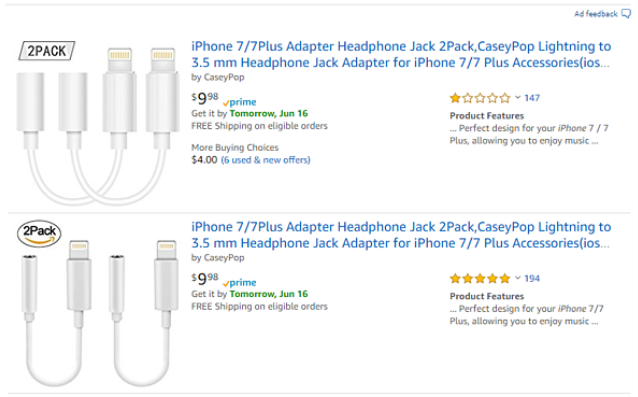Screen dimensions: 638x397
Task: Open the first adapter product image
Action: point(98,124)
